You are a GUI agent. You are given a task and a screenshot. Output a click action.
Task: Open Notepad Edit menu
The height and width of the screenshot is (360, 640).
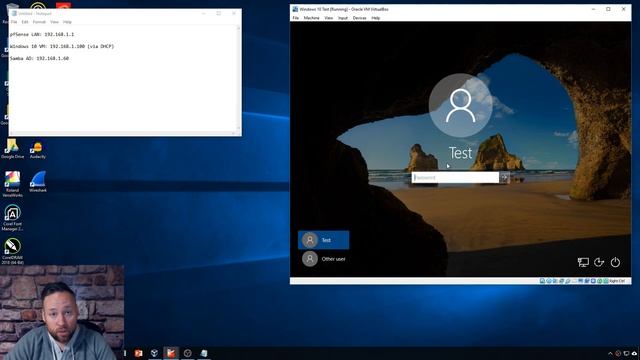click(25, 22)
